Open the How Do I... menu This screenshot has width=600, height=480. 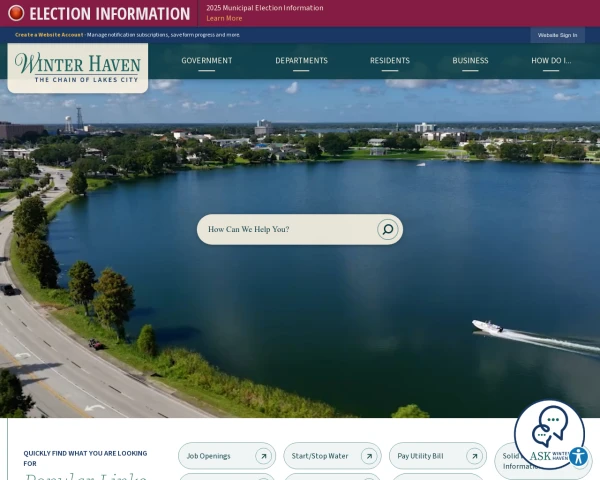551,61
